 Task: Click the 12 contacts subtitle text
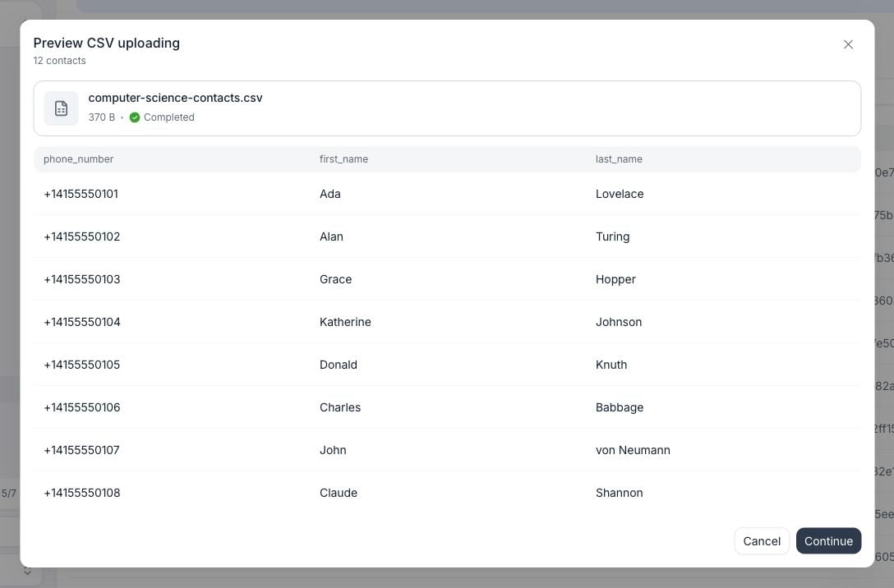point(59,61)
